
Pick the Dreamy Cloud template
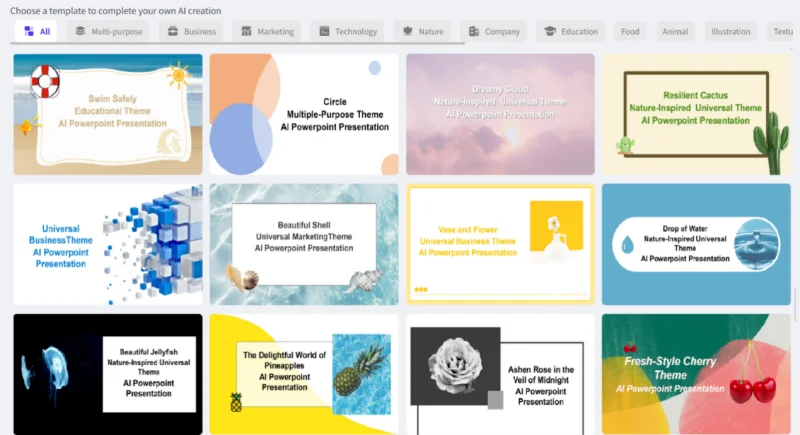pos(501,114)
